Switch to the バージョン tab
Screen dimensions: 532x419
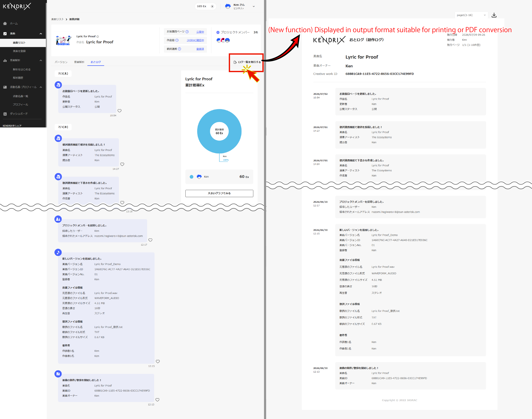tap(61, 62)
